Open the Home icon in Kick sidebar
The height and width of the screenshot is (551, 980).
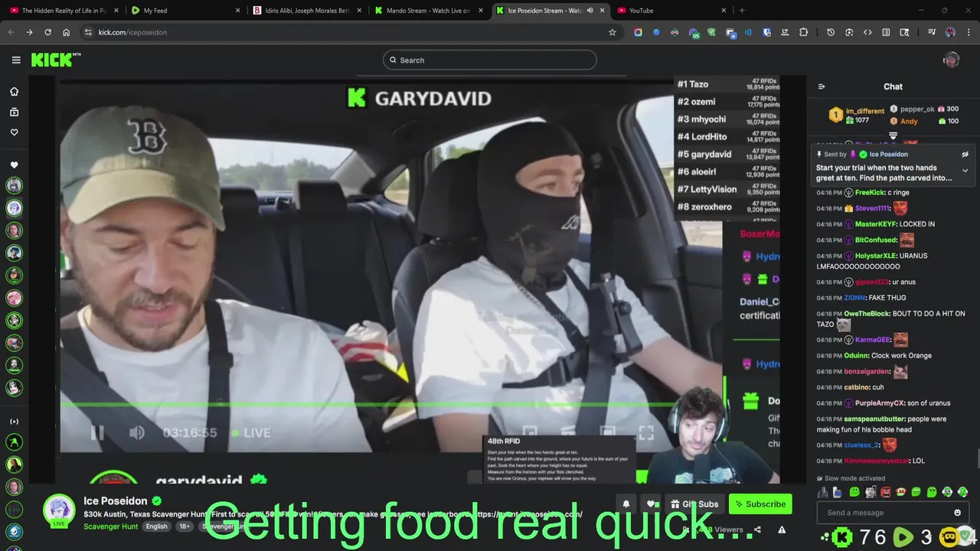tap(14, 92)
